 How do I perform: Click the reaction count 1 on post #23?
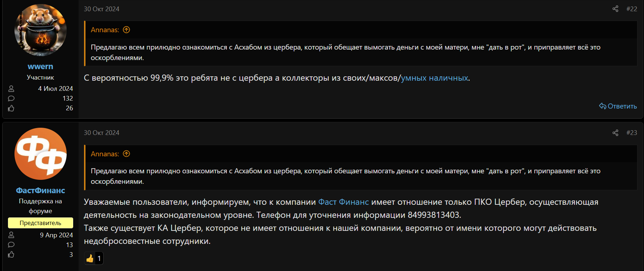pos(99,258)
